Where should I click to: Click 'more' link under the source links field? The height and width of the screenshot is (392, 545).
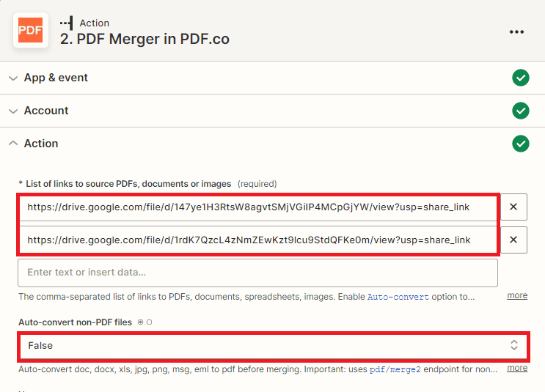click(x=517, y=295)
